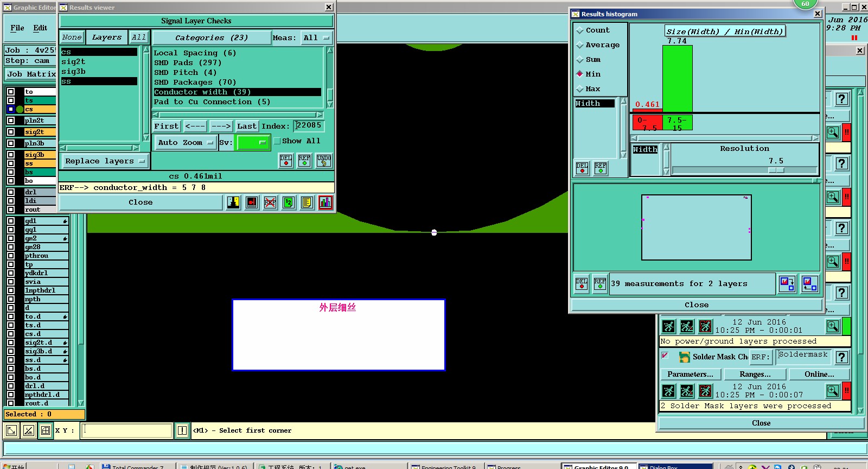This screenshot has width=868, height=469.
Task: Enable the Show All checkbox
Action: point(277,141)
